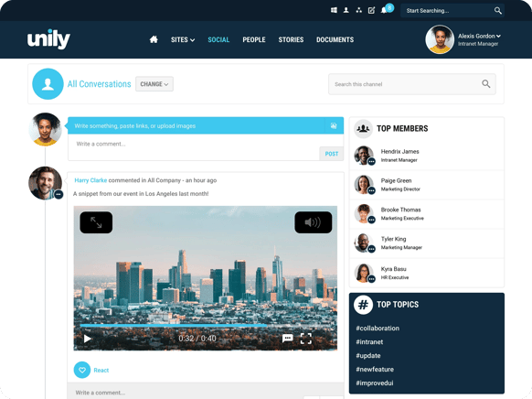The width and height of the screenshot is (532, 399).
Task: Open options dots on Hendrix James avatar
Action: 371,162
